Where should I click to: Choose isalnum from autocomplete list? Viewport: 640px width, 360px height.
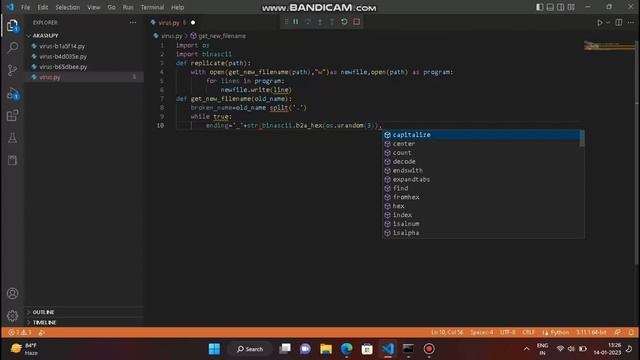[481, 224]
